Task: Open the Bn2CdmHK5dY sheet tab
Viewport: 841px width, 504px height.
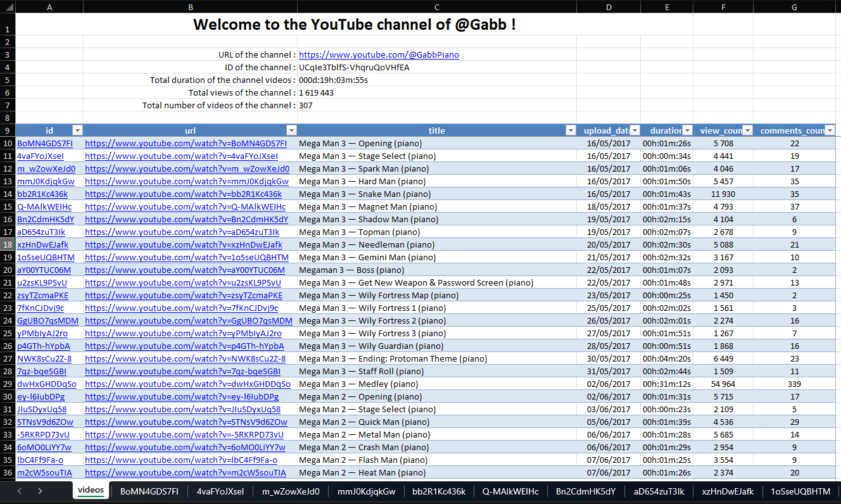Action: pos(586,491)
